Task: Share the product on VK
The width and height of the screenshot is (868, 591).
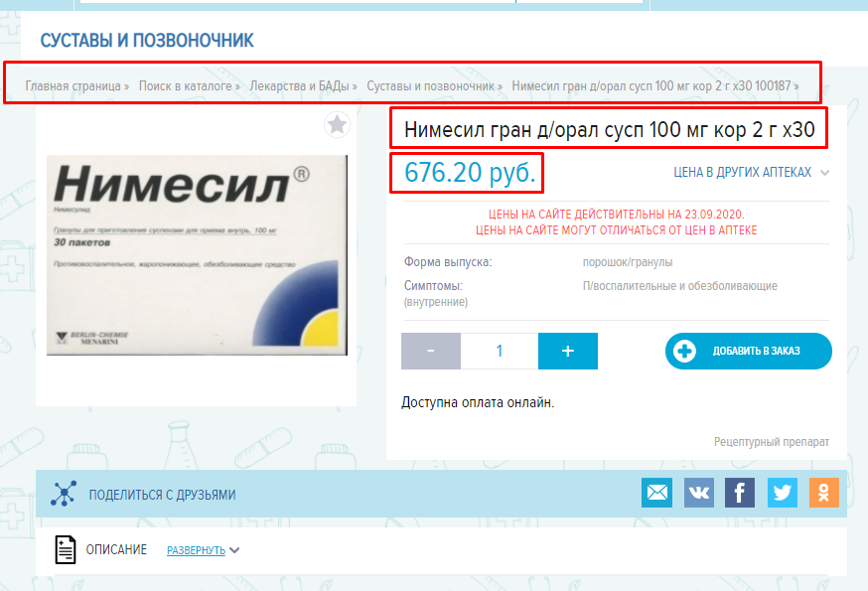Action: 698,493
